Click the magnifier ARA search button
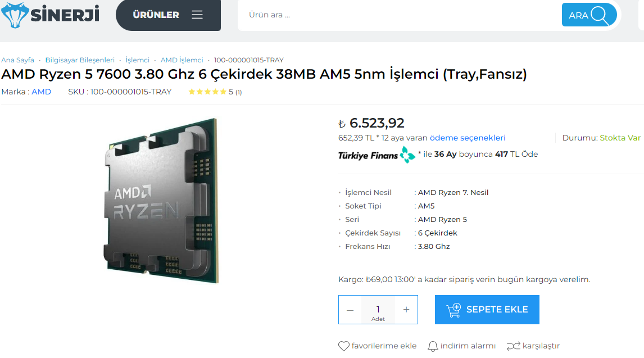 click(589, 15)
